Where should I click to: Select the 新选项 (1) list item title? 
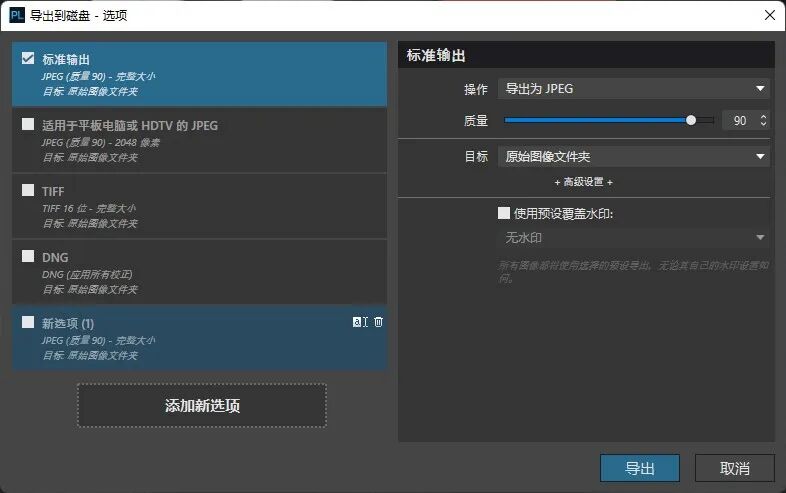click(x=68, y=323)
